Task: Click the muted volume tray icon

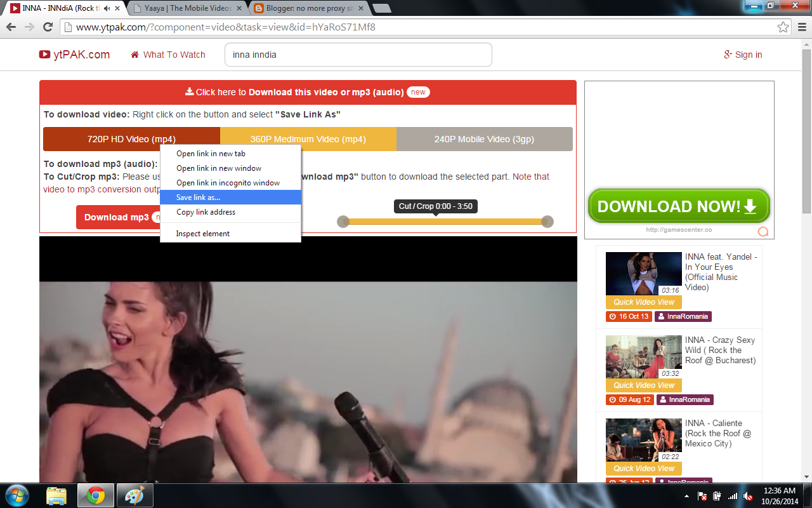Action: (748, 496)
